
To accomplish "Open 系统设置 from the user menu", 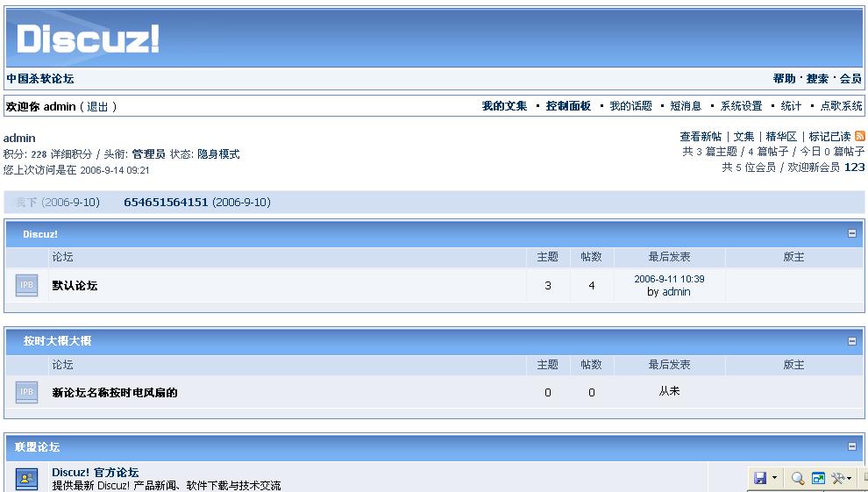I will point(741,106).
